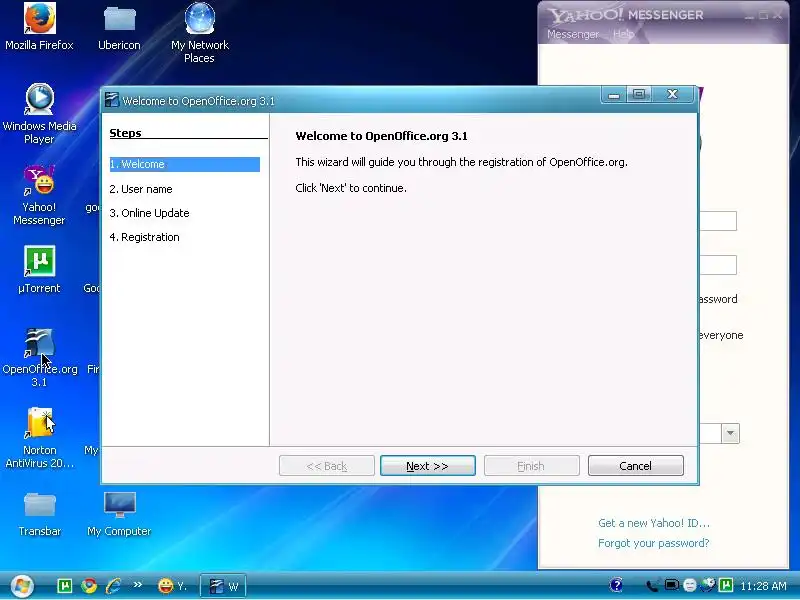Screen dimensions: 800x600
Task: Launch the µTorrent desktop shortcut
Action: click(39, 270)
